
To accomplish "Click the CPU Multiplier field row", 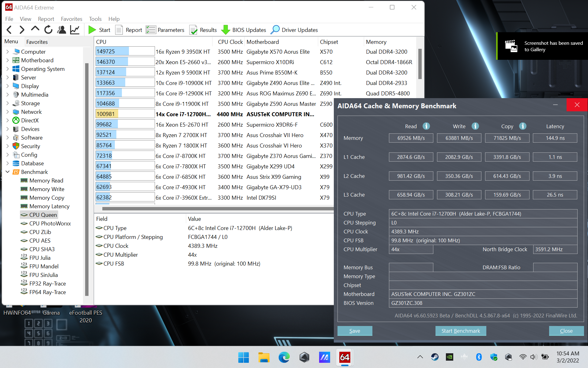I will (x=213, y=255).
